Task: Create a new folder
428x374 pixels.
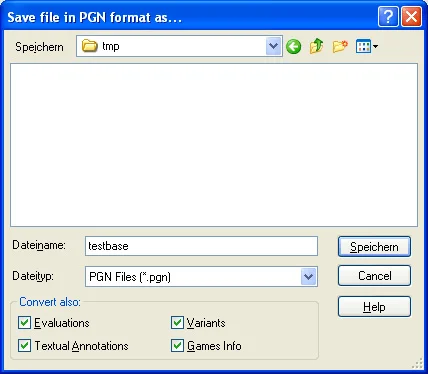Action: 340,46
